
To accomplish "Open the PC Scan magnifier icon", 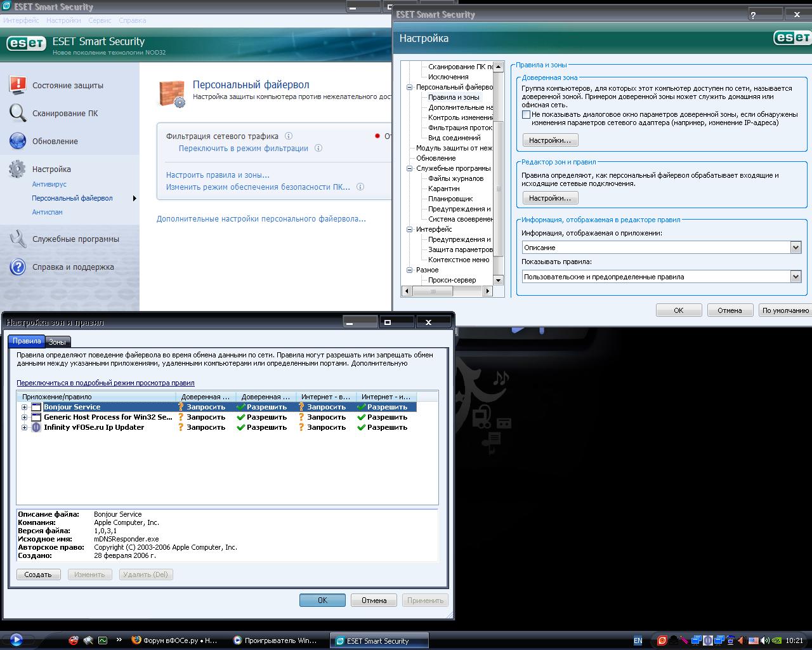I will (18, 113).
